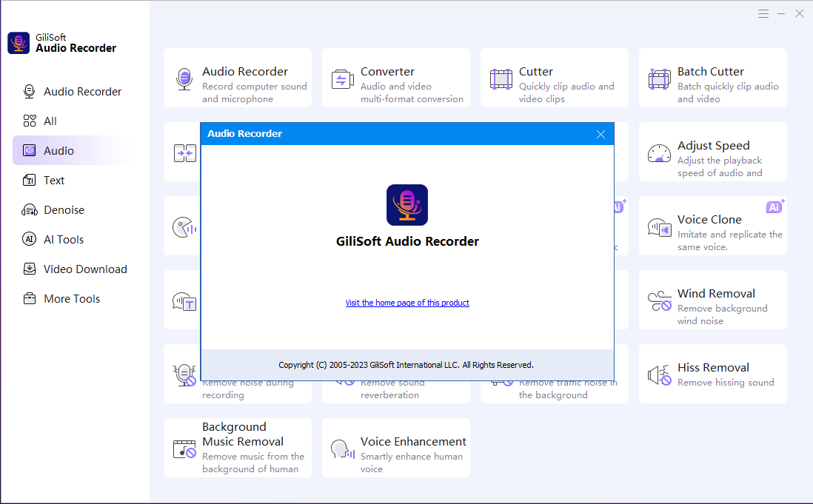813x504 pixels.
Task: Click the AI badge on Voice Clone
Action: pyautogui.click(x=775, y=206)
